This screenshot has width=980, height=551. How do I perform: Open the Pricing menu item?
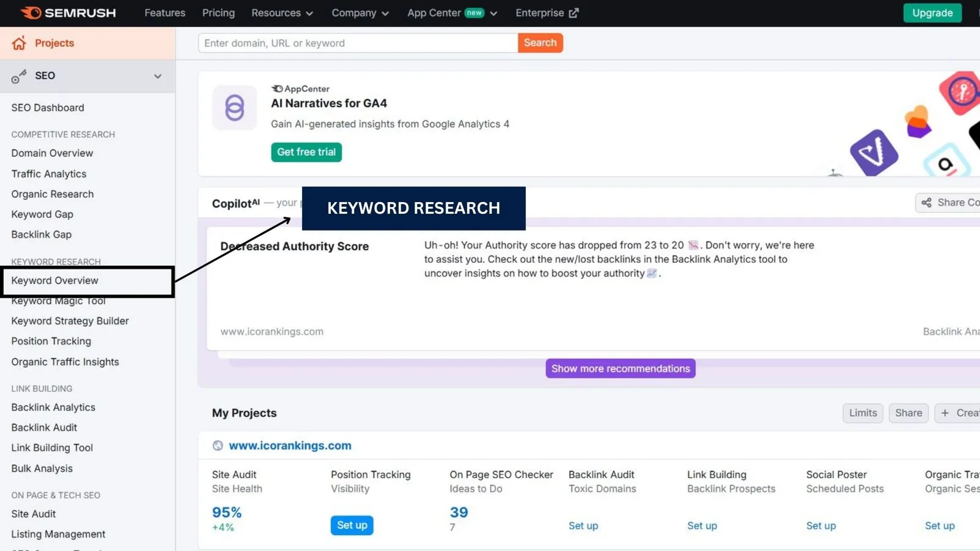click(219, 13)
